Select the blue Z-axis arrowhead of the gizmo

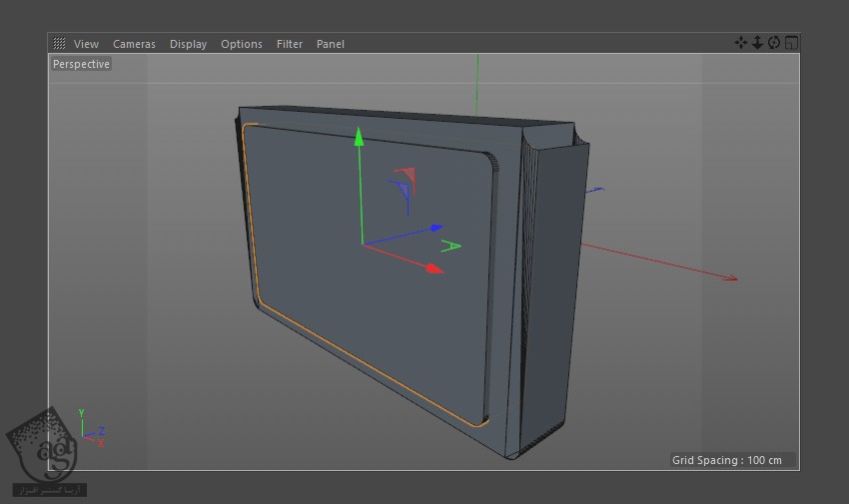click(435, 228)
